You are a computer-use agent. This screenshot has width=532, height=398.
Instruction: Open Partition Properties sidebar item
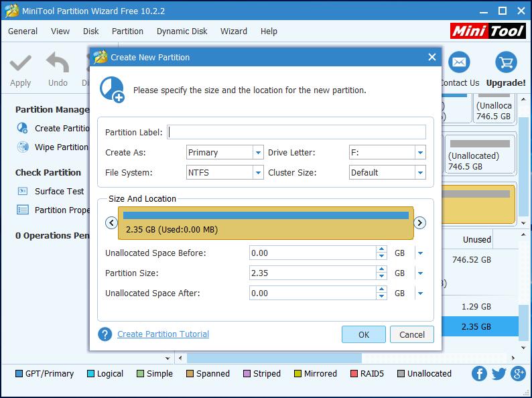click(x=53, y=210)
